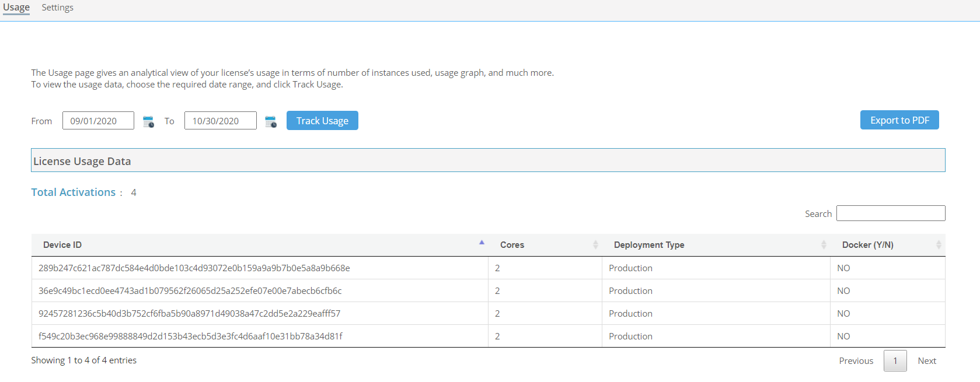Go to the Next page
This screenshot has height=382, width=980.
click(927, 361)
